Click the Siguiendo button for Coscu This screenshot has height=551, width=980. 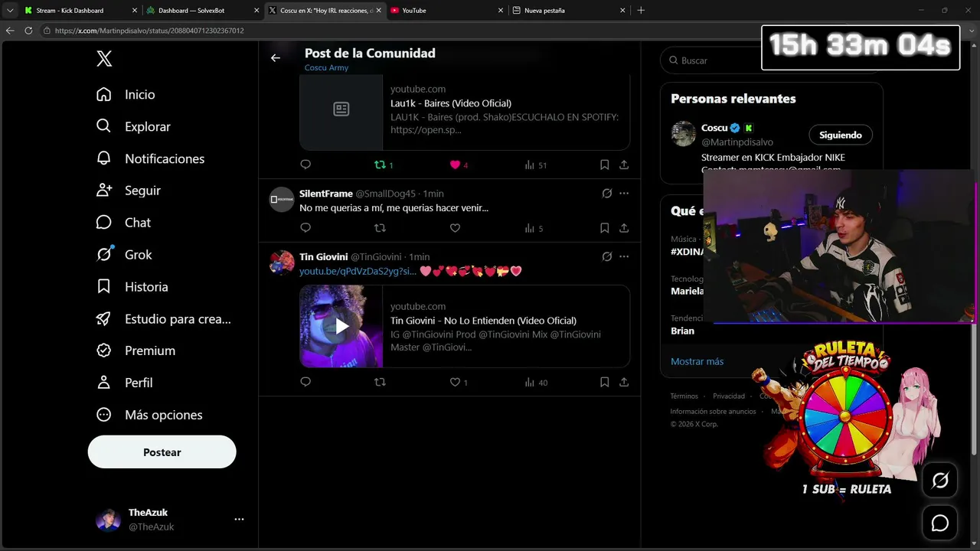coord(841,135)
